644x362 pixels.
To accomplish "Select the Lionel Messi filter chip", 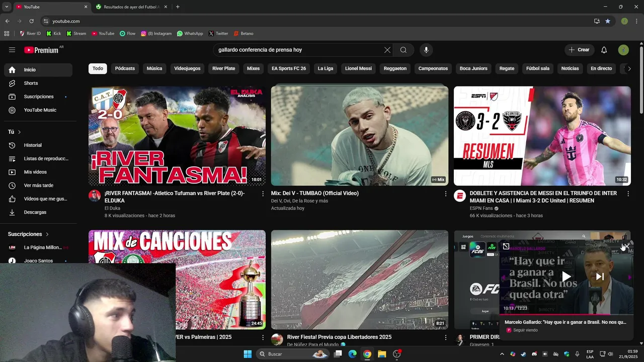I will [358, 68].
